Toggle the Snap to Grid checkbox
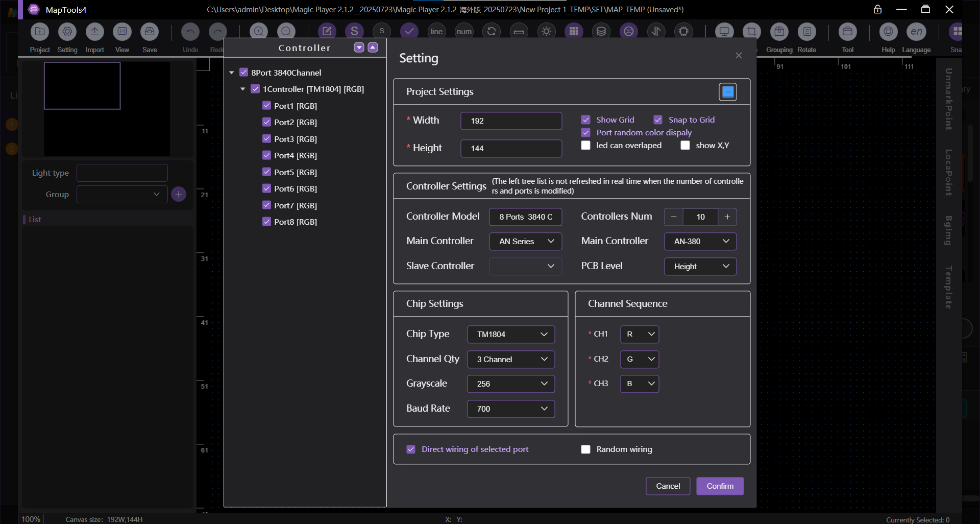 pos(658,120)
